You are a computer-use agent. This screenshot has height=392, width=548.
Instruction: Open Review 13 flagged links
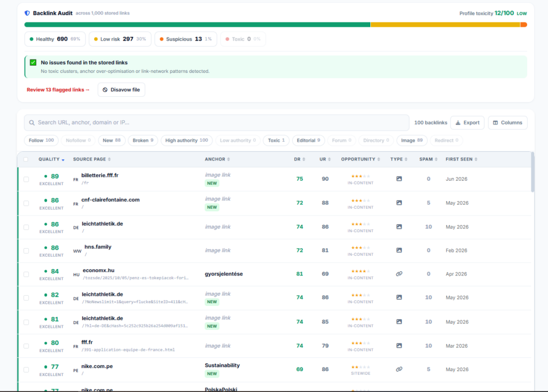(58, 90)
